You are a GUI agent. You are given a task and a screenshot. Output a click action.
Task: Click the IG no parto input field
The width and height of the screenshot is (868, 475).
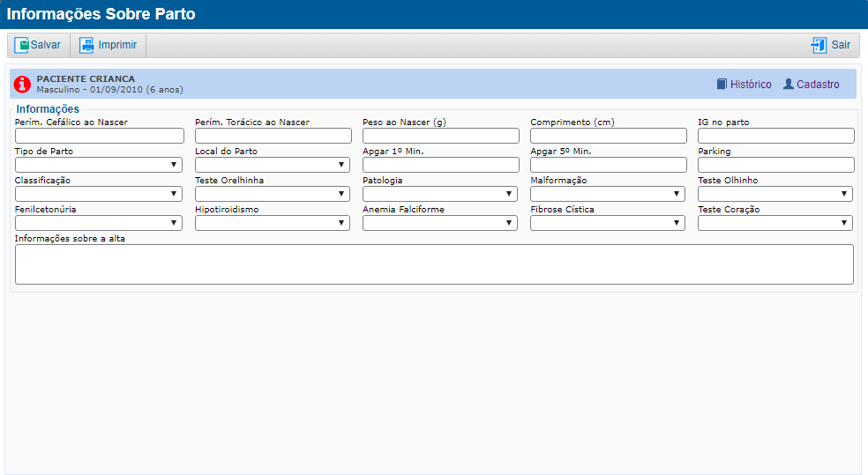click(x=776, y=136)
